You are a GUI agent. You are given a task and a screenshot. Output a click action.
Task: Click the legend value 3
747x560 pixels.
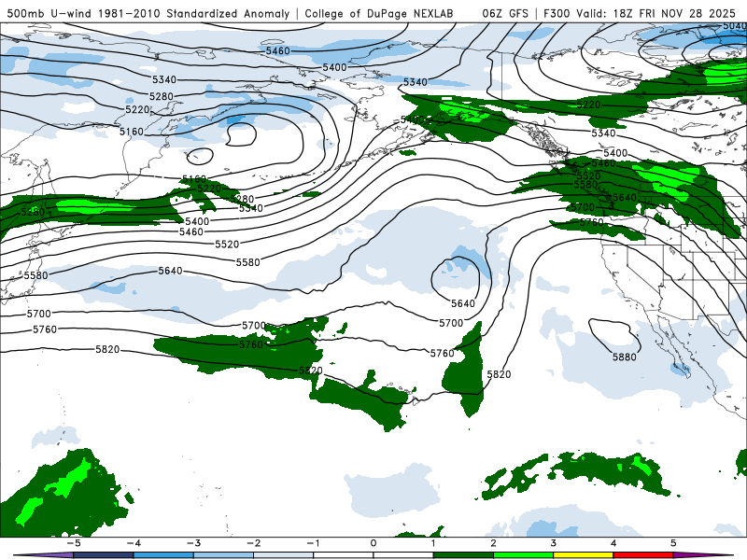tap(553, 543)
